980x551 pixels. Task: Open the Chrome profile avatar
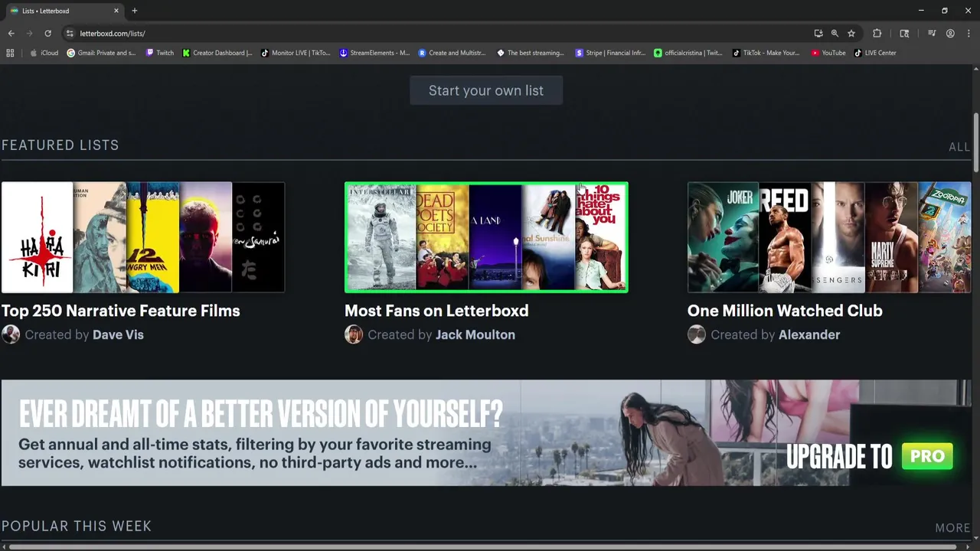pos(950,34)
